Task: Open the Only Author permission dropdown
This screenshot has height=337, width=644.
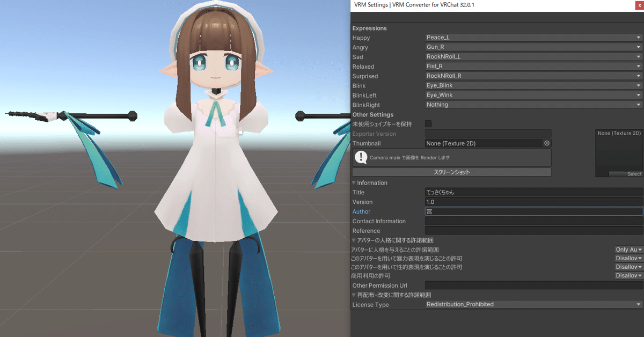Action: (x=628, y=249)
